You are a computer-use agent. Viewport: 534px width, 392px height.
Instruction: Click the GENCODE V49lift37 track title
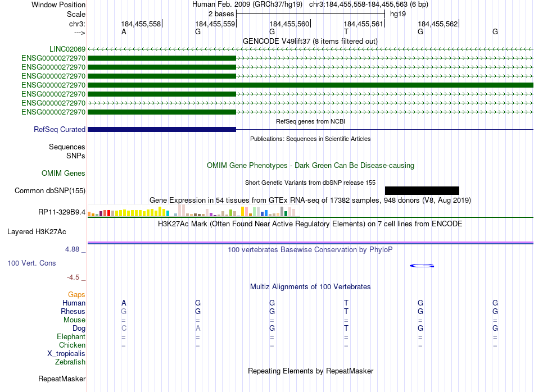coord(310,42)
